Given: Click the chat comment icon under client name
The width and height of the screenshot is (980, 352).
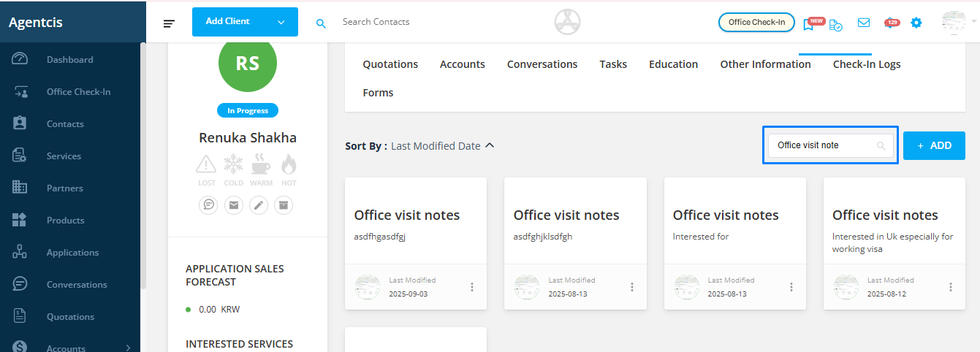Looking at the screenshot, I should (208, 205).
